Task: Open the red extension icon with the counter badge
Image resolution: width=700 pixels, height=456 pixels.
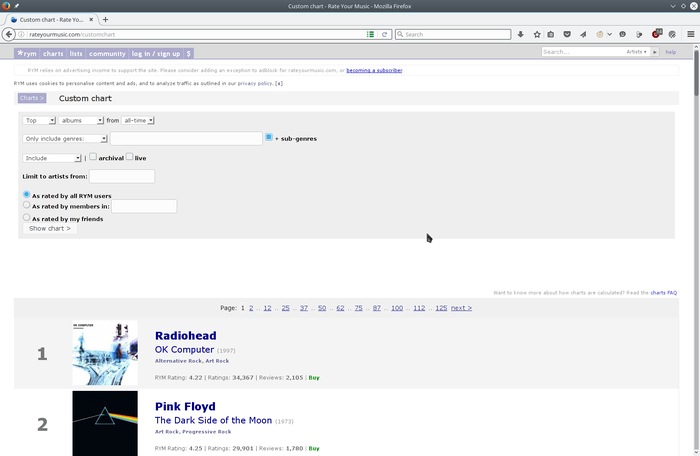Action: (x=656, y=34)
